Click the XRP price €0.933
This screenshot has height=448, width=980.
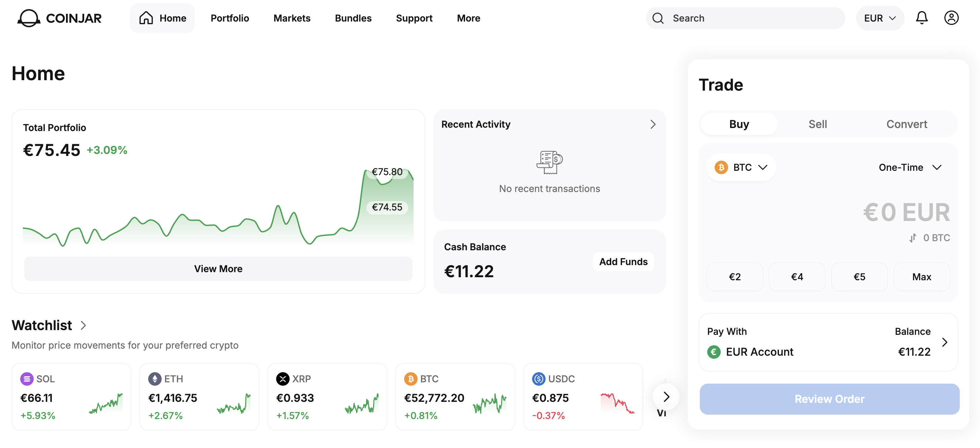click(295, 398)
